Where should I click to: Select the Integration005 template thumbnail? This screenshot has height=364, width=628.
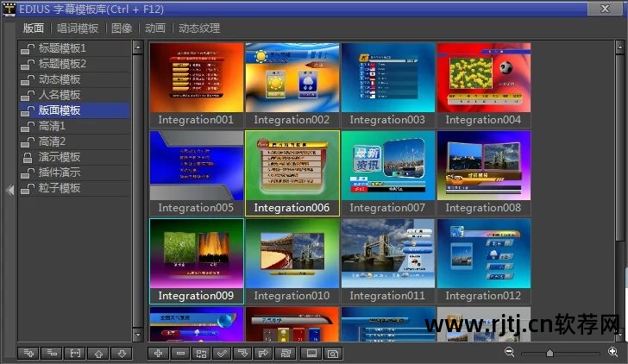coord(197,166)
